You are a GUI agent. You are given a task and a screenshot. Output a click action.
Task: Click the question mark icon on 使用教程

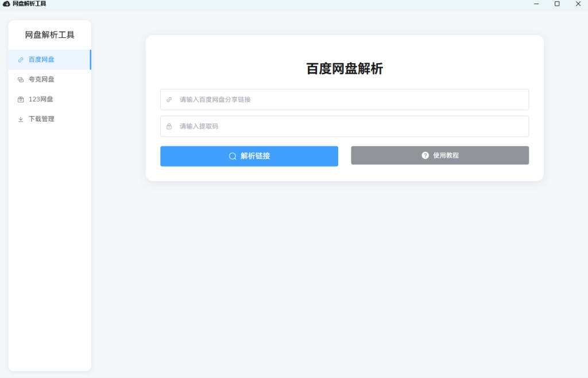tap(425, 155)
